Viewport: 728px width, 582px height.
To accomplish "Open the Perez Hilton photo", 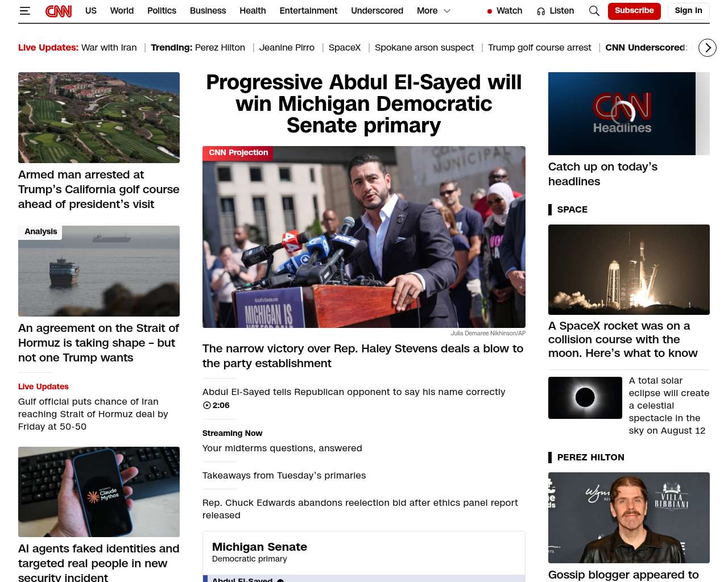I will click(629, 518).
